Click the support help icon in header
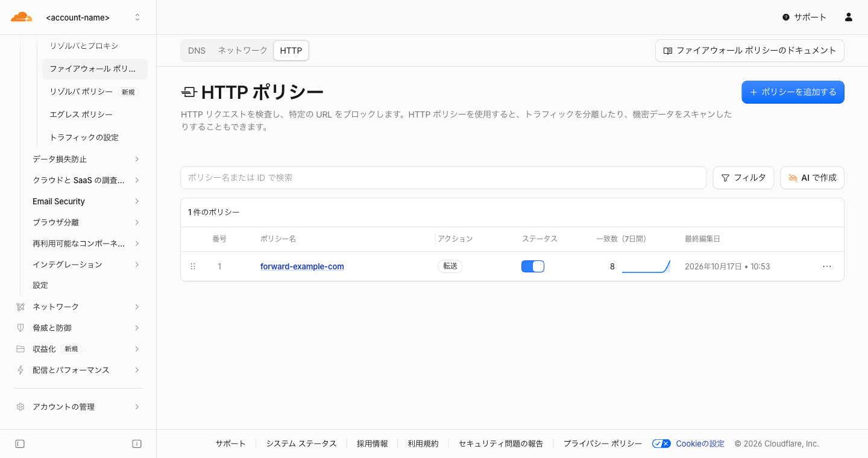This screenshot has height=458, width=868. pos(786,17)
